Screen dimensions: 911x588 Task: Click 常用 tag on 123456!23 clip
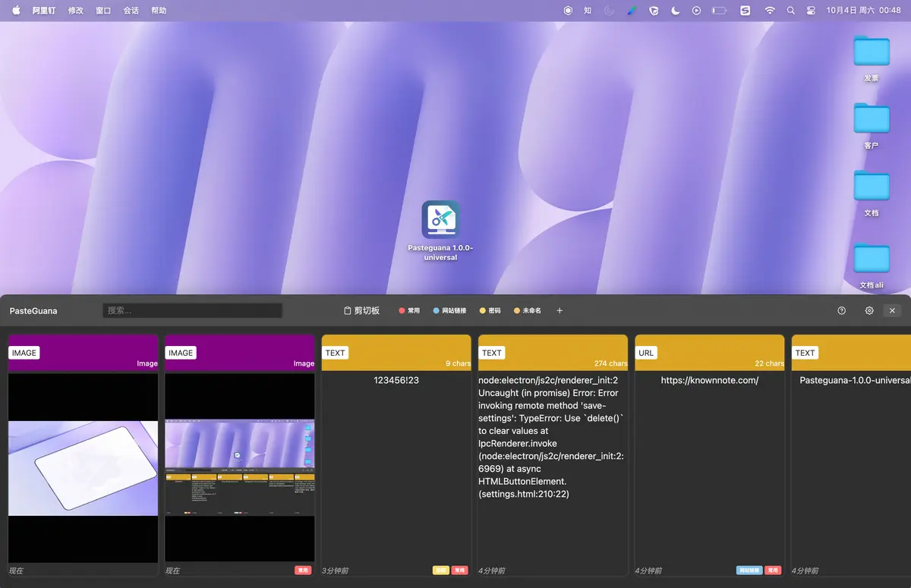point(459,570)
